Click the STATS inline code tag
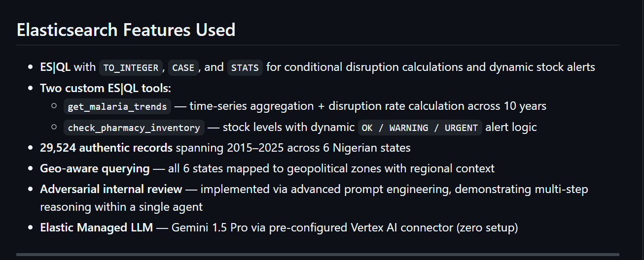The height and width of the screenshot is (260, 644). tap(245, 67)
